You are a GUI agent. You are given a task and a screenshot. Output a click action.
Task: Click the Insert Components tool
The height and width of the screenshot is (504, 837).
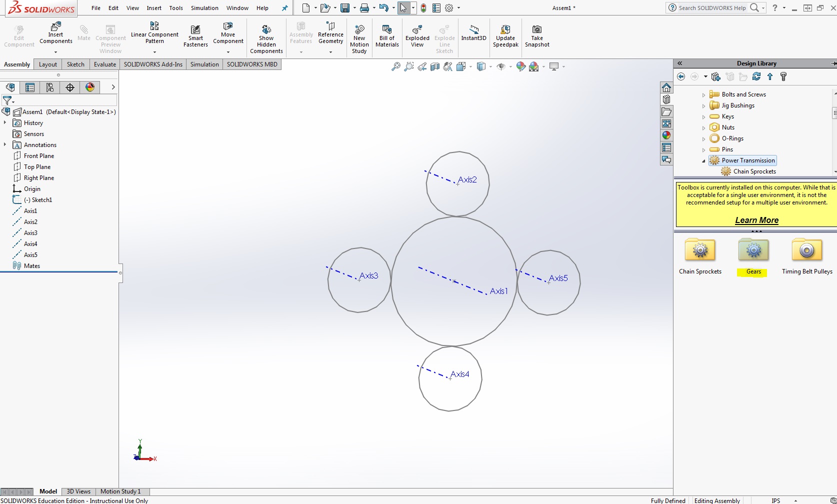tap(56, 33)
